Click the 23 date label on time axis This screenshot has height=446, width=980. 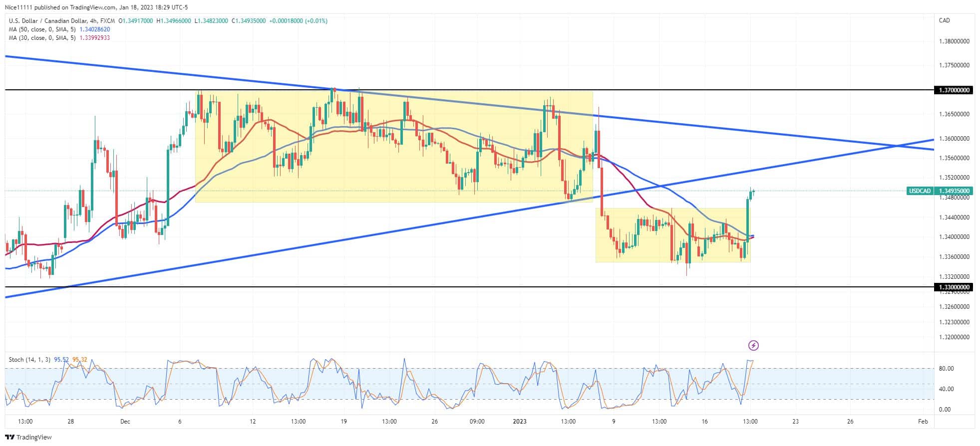pos(796,422)
